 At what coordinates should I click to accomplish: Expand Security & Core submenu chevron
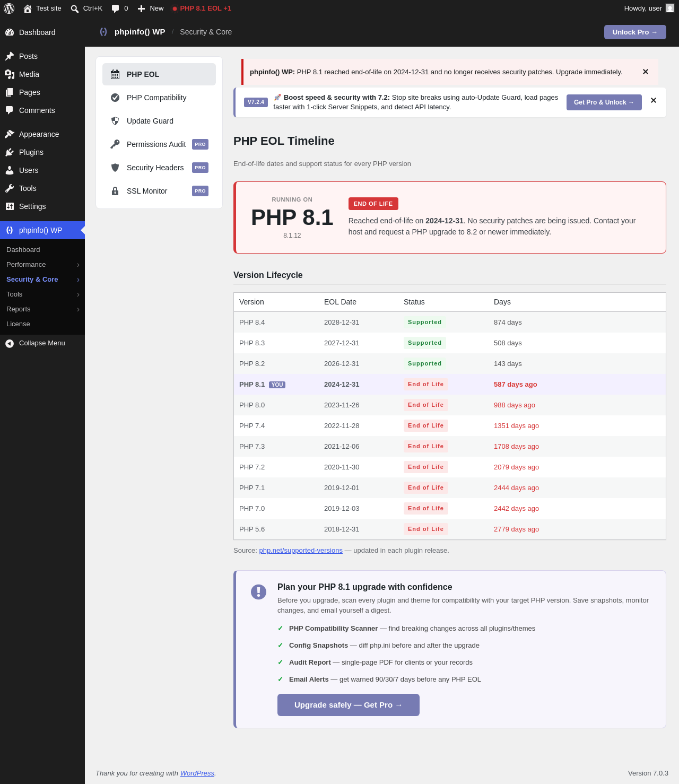pyautogui.click(x=78, y=280)
